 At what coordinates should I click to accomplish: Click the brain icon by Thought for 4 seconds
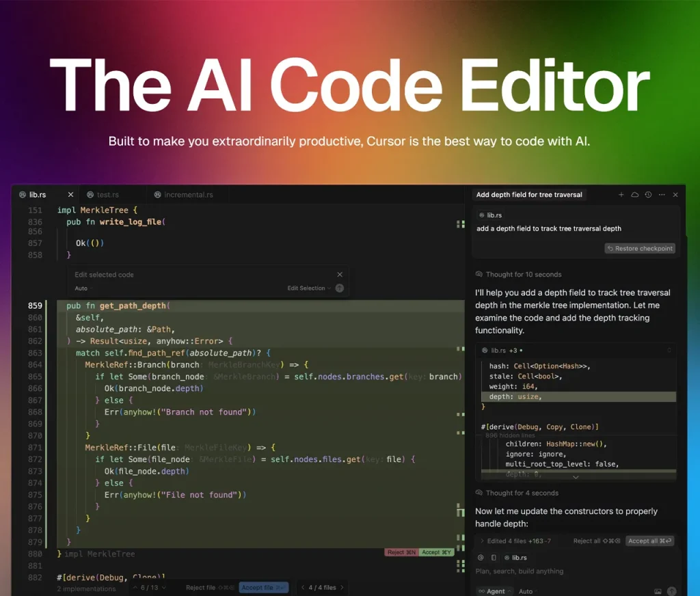(x=479, y=492)
